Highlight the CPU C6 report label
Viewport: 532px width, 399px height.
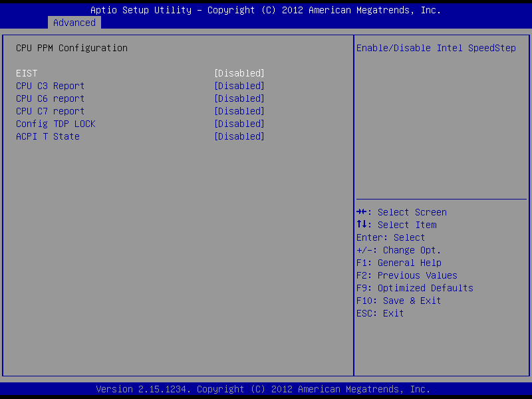pos(50,98)
